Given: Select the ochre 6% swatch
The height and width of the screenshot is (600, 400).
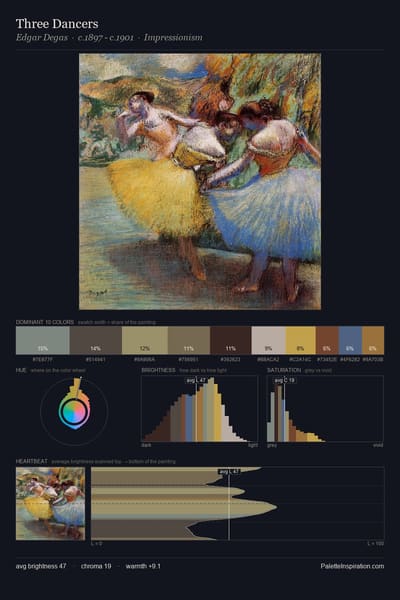Looking at the screenshot, I should tap(373, 340).
